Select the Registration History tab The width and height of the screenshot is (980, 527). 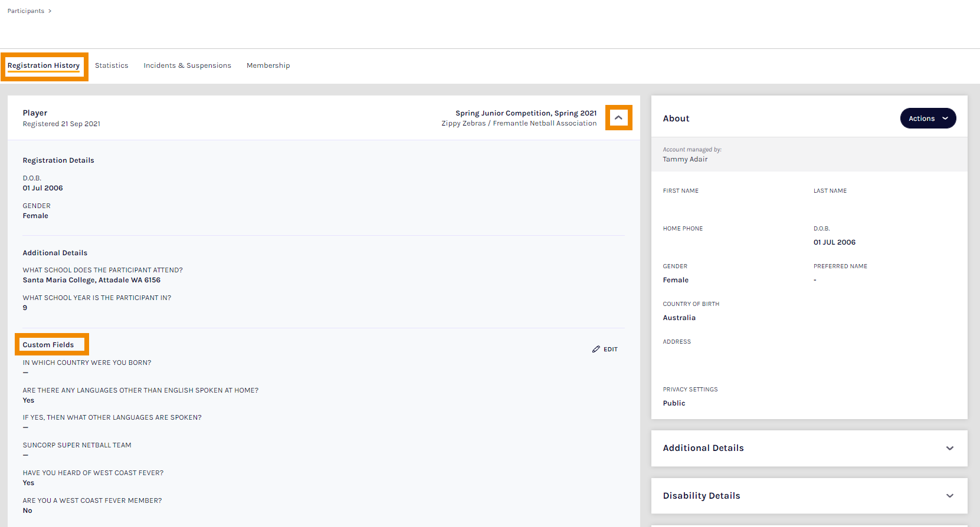pyautogui.click(x=44, y=65)
